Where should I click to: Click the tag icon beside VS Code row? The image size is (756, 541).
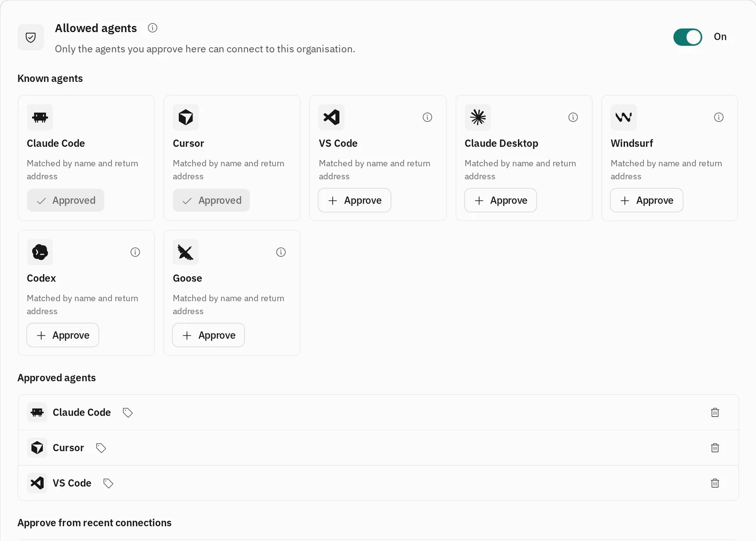[x=108, y=483]
